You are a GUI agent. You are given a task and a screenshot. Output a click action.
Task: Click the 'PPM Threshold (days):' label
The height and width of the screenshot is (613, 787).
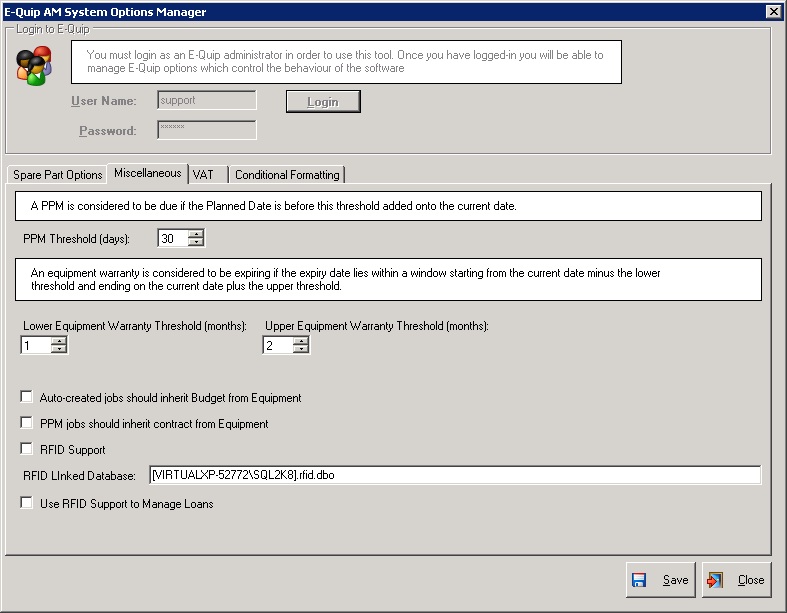76,239
